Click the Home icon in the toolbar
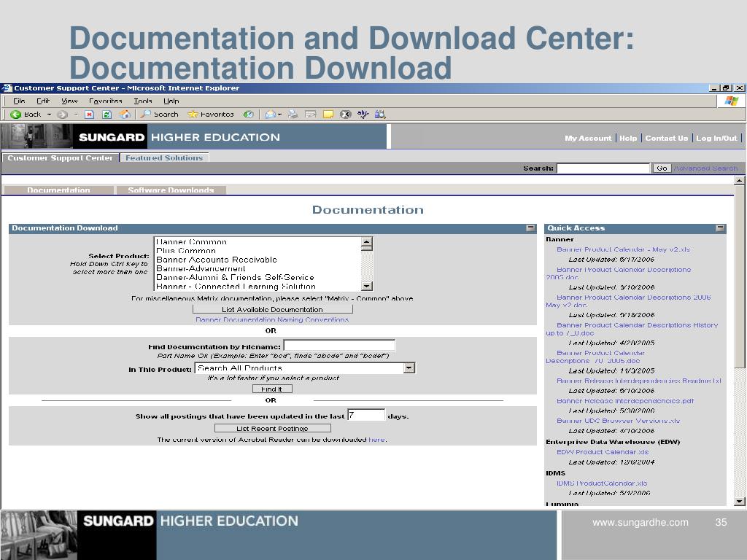This screenshot has width=747, height=560. (125, 114)
